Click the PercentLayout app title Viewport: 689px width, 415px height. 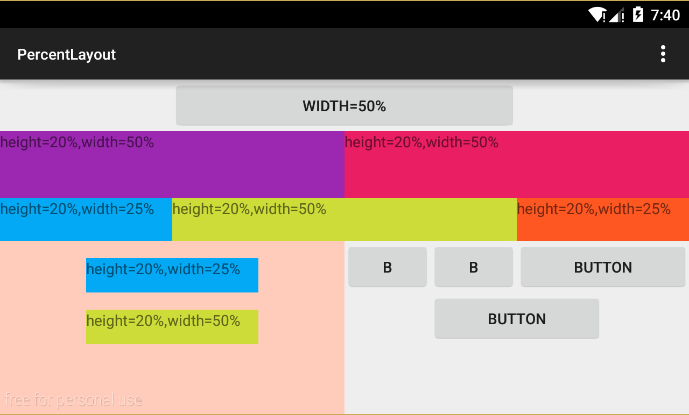click(x=66, y=54)
